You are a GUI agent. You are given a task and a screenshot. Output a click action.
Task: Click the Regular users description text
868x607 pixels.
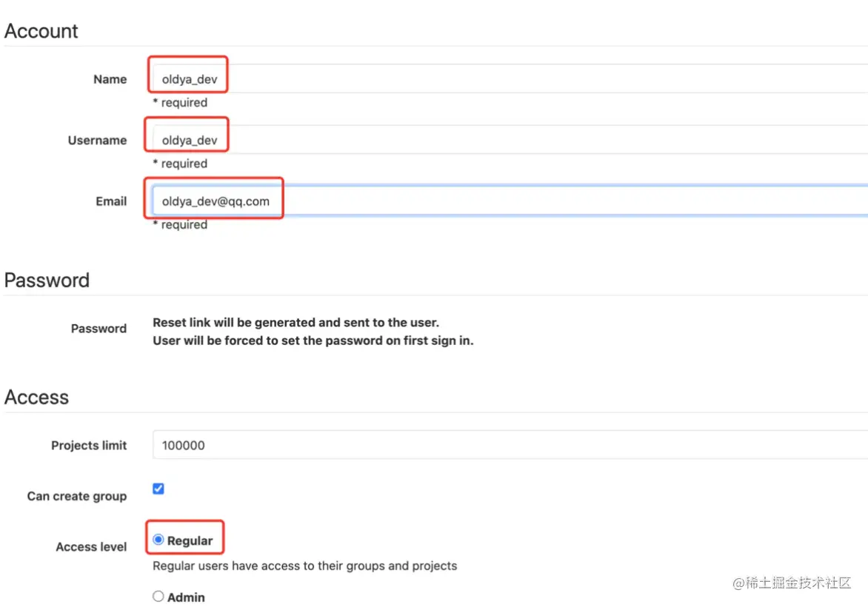point(304,566)
